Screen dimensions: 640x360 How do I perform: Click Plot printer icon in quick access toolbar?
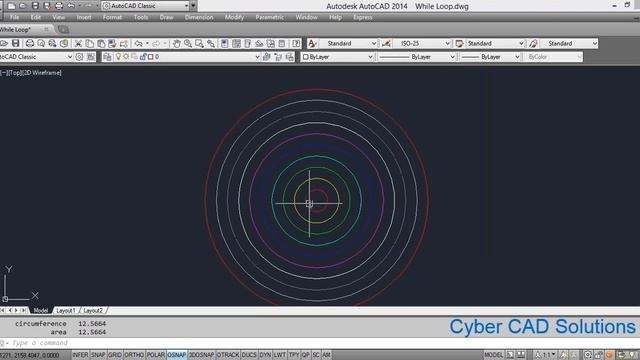[x=59, y=6]
